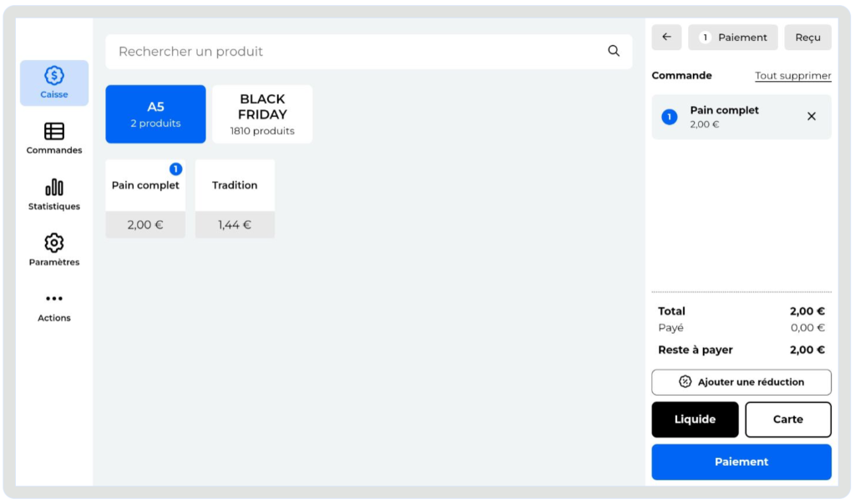Switch to BLACK FRIDAY category
This screenshot has height=504, width=855.
coord(262,114)
